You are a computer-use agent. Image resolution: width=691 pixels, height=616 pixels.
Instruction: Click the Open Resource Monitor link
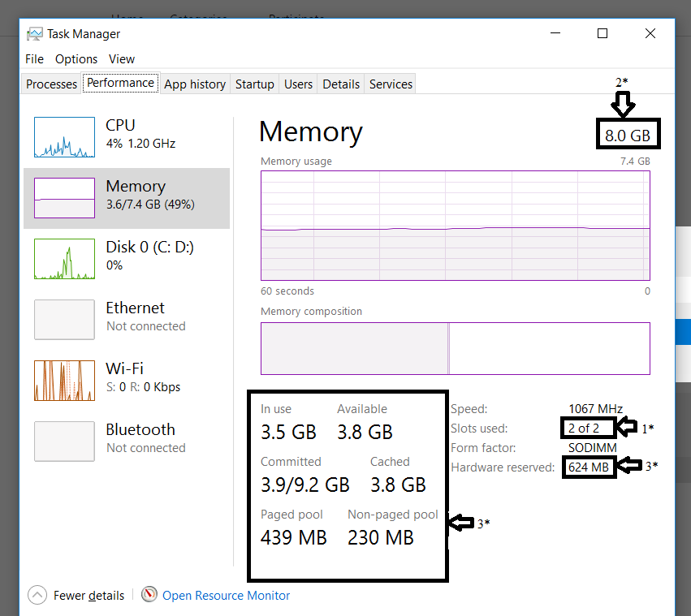[226, 595]
